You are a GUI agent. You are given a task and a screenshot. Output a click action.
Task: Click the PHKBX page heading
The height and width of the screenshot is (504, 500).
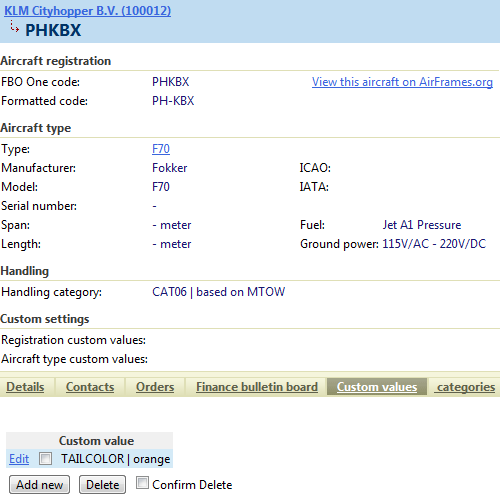point(53,30)
